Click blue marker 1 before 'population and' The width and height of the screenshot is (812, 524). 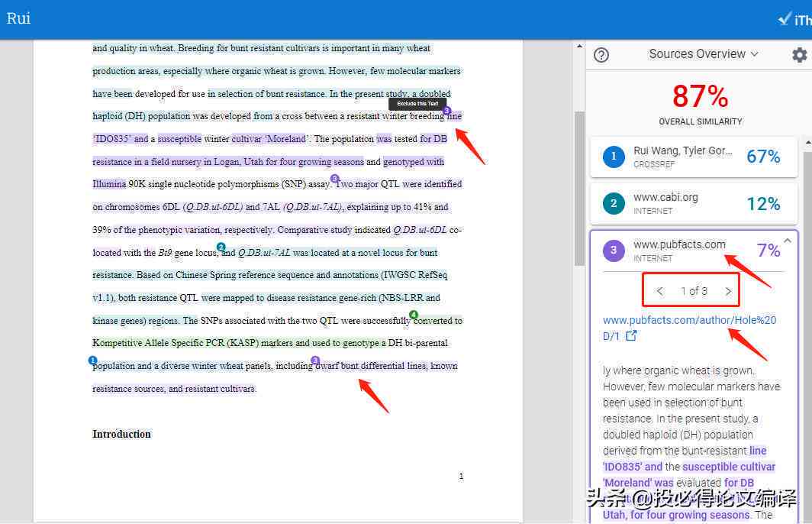[92, 361]
